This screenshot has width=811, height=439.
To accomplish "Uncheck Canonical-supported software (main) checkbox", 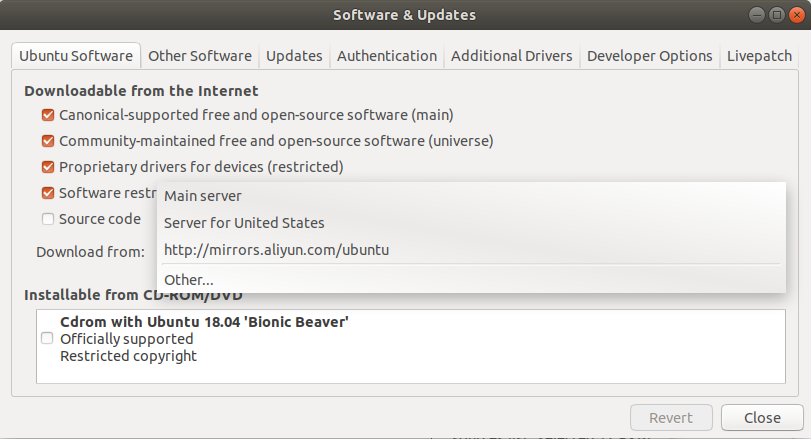I will pos(48,115).
